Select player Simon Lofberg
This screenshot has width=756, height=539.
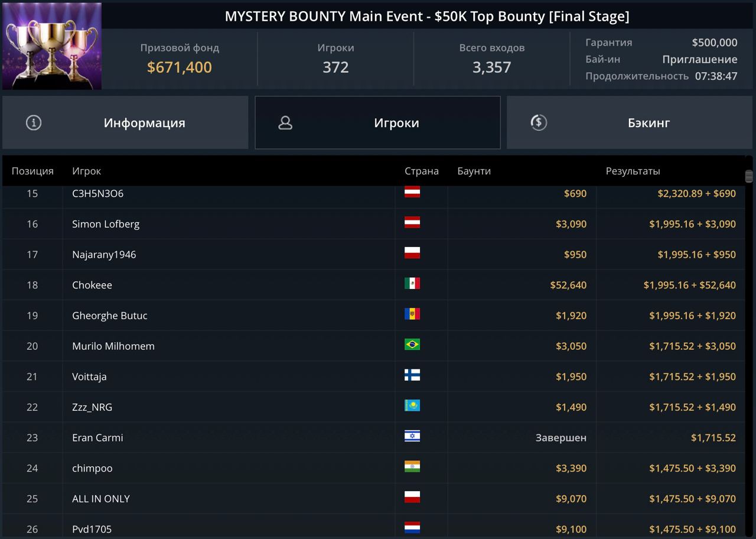106,224
